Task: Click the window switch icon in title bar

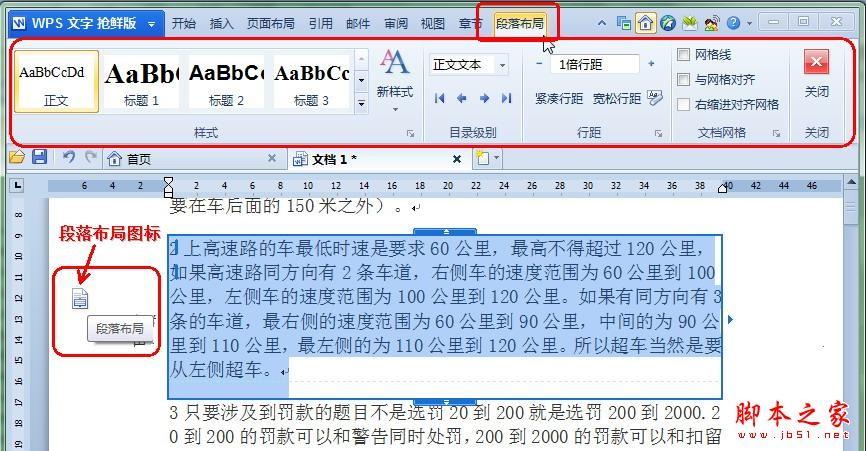Action: 624,23
